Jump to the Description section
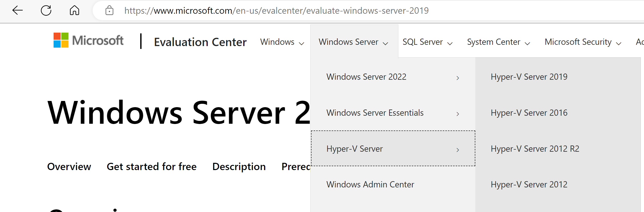The width and height of the screenshot is (644, 212). pyautogui.click(x=239, y=167)
